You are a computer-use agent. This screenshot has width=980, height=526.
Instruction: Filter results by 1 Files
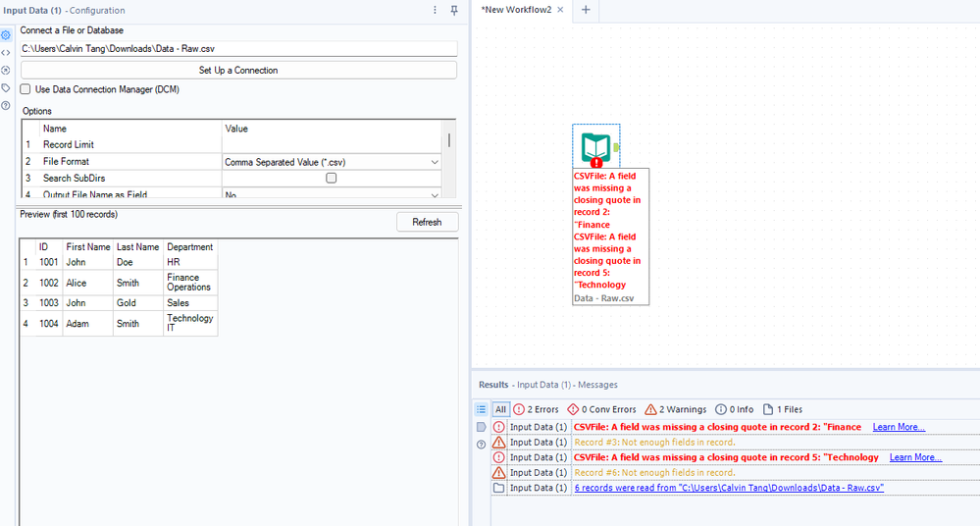(x=783, y=409)
